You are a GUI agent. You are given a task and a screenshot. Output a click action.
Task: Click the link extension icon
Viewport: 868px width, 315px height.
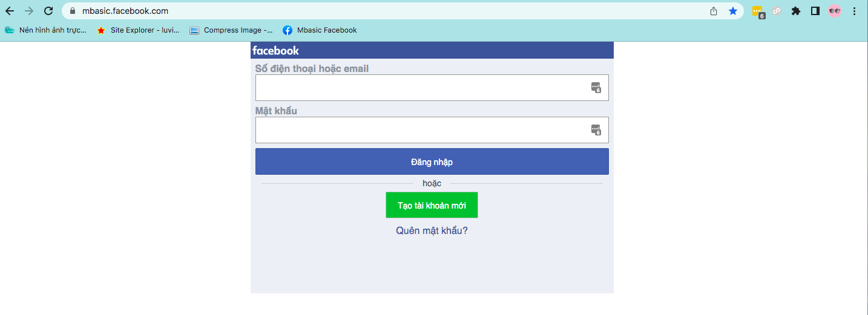tap(776, 11)
